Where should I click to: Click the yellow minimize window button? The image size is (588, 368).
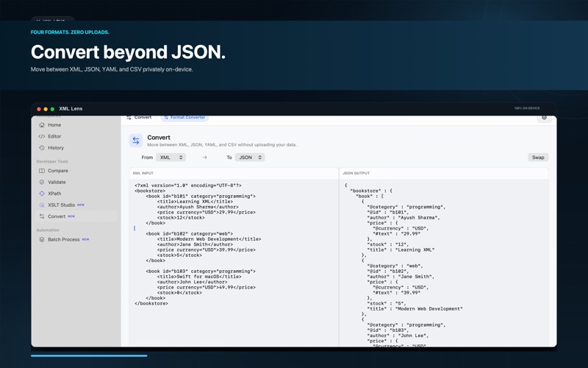coord(46,109)
